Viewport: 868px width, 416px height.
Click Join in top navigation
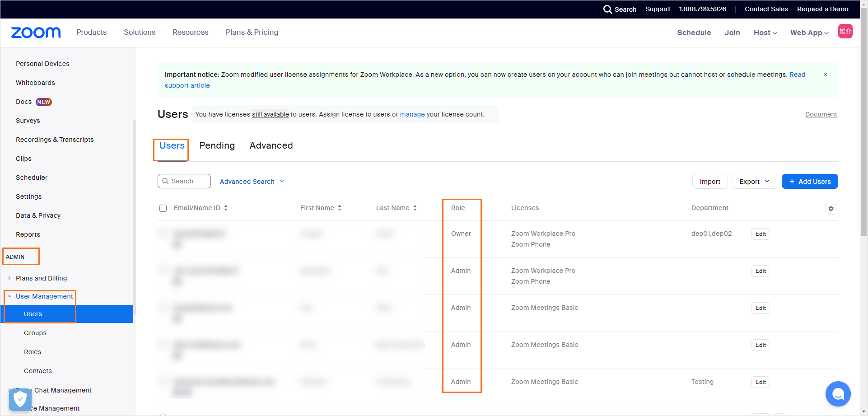pos(733,33)
